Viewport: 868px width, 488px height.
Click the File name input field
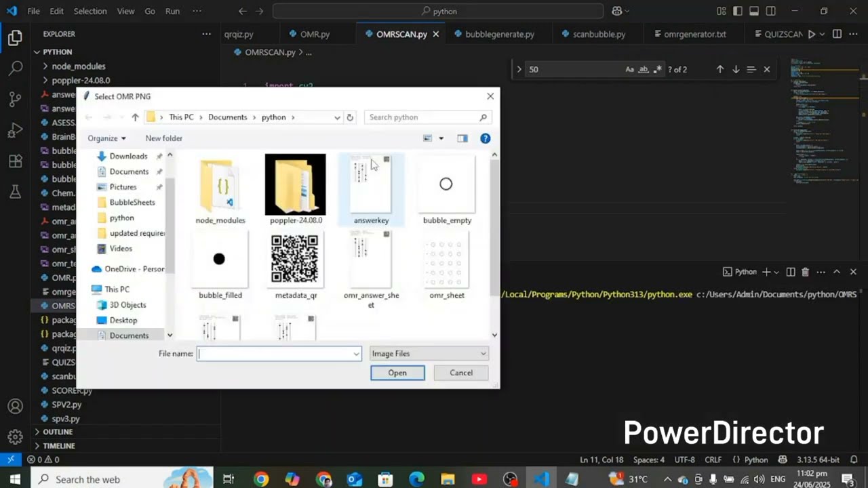tap(275, 354)
